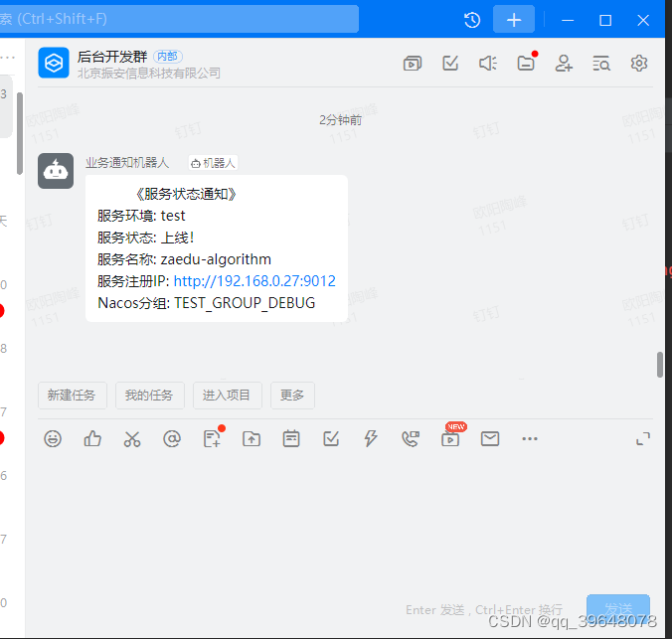Image resolution: width=672 pixels, height=639 pixels.
Task: Open the http://192.168.0.27:9012 link
Action: point(254,281)
